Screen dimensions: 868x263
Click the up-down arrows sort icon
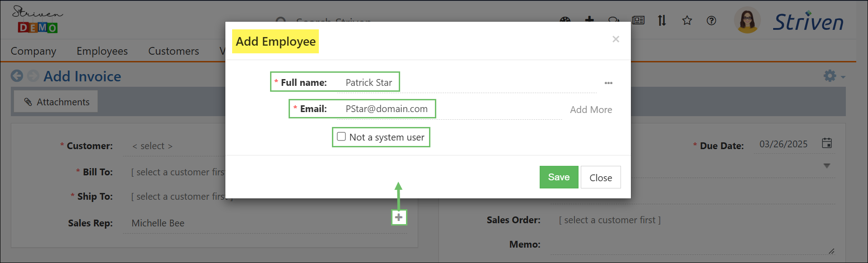tap(662, 20)
